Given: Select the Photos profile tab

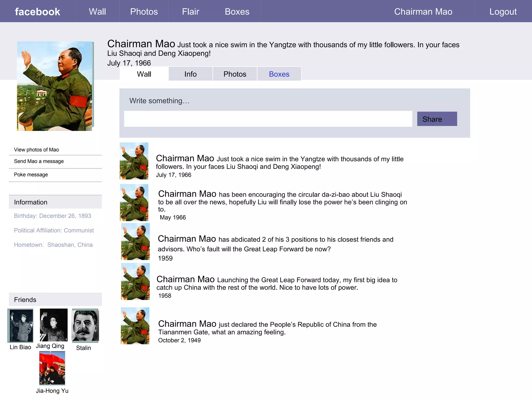Looking at the screenshot, I should click(235, 74).
